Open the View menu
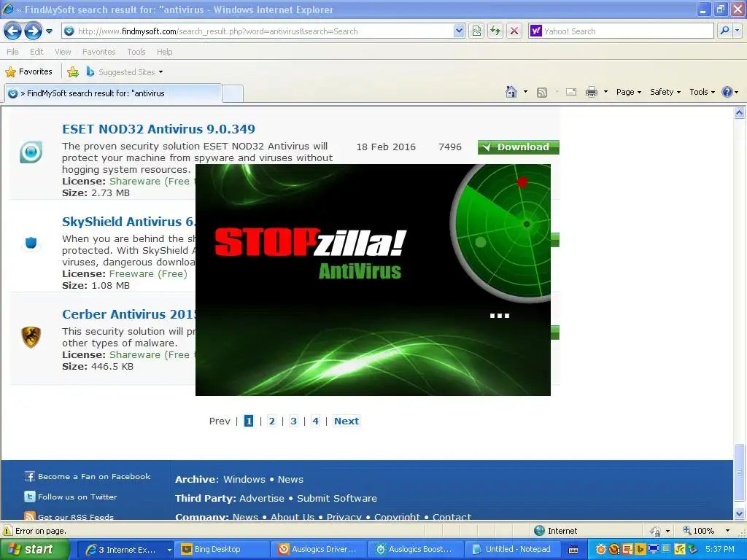 [63, 52]
